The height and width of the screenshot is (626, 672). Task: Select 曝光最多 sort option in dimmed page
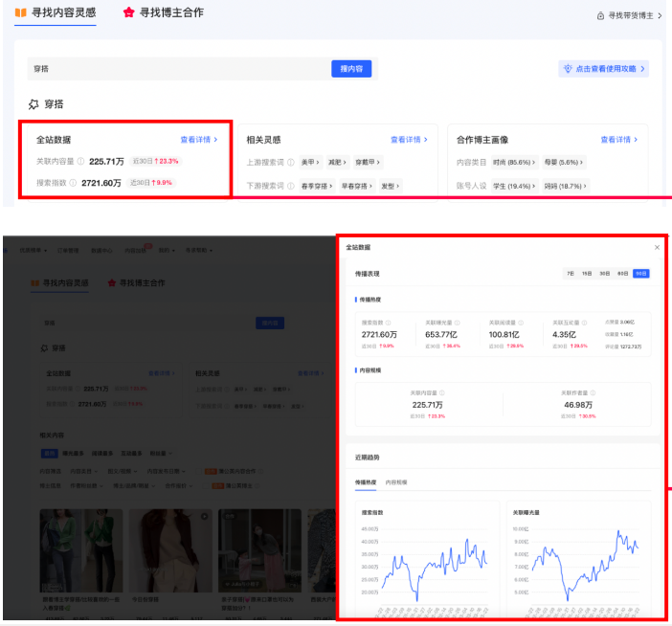tap(73, 454)
